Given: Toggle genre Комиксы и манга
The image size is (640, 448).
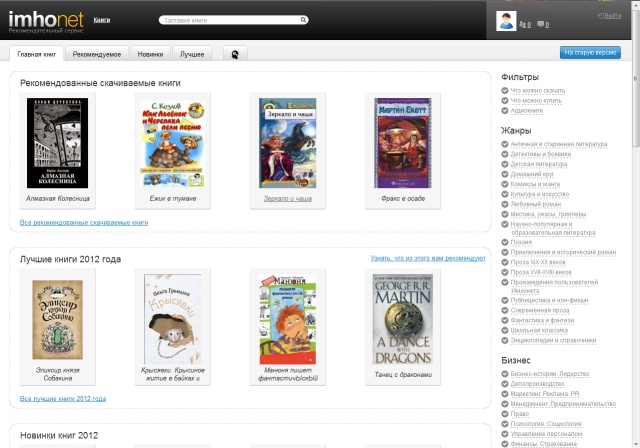Looking at the screenshot, I should [531, 184].
